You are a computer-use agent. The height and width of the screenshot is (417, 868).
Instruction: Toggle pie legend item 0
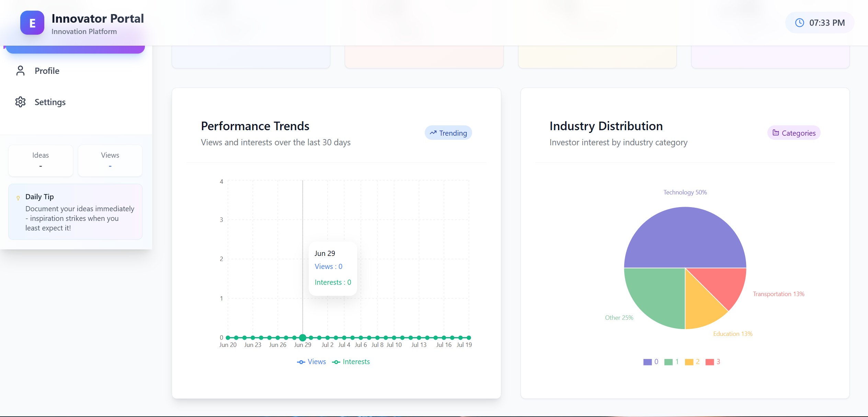click(x=650, y=362)
